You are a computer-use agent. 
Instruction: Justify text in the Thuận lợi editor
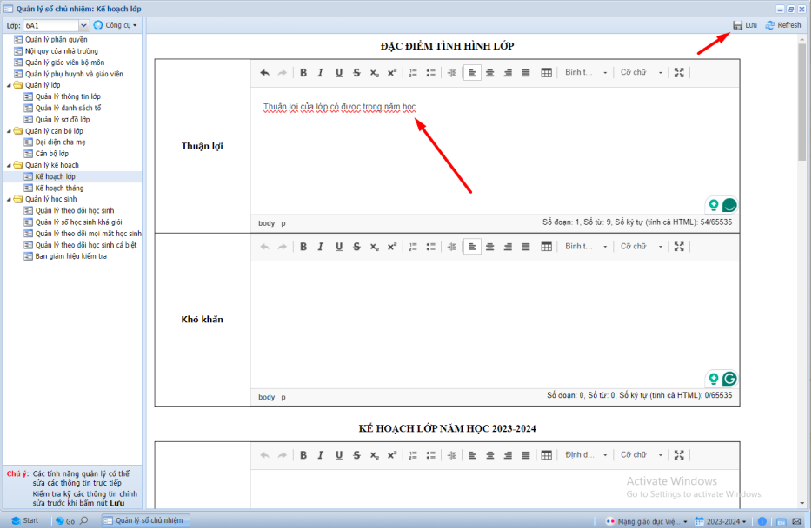[x=526, y=73]
